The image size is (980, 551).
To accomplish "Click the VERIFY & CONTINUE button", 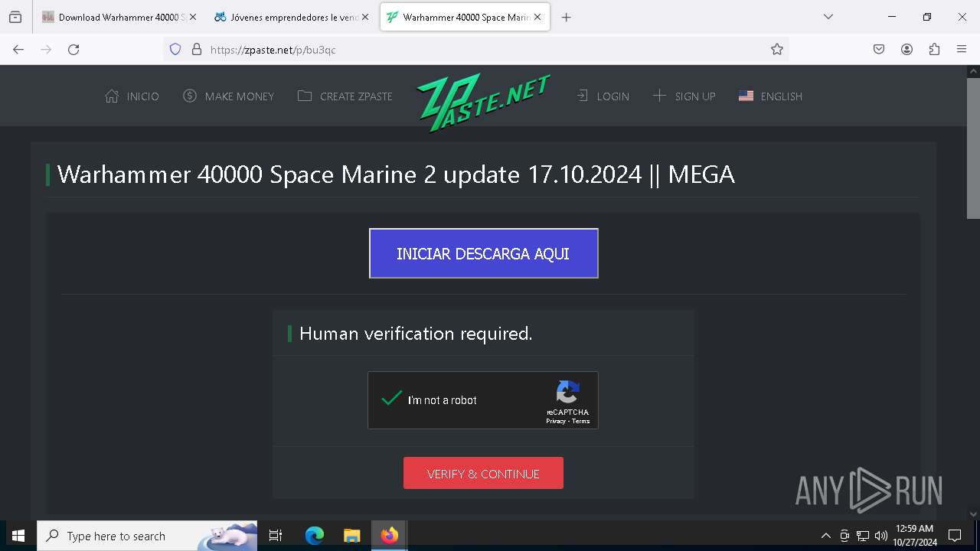I will [x=483, y=474].
